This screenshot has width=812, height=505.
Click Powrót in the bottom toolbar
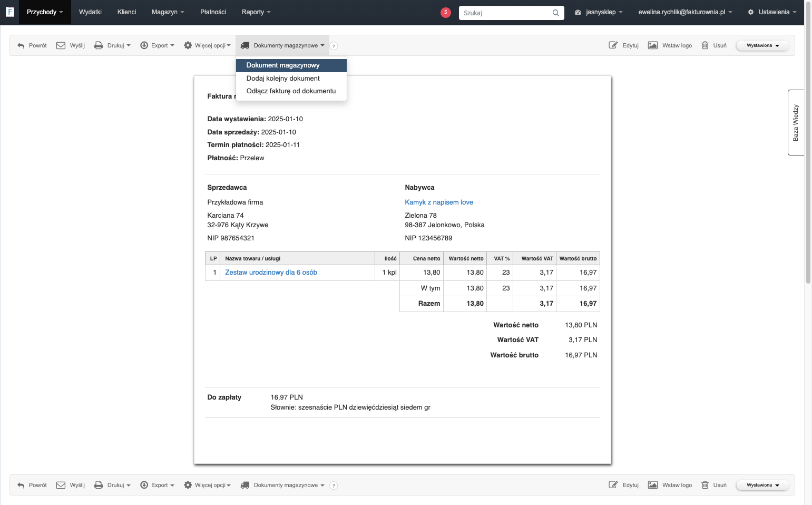(32, 485)
